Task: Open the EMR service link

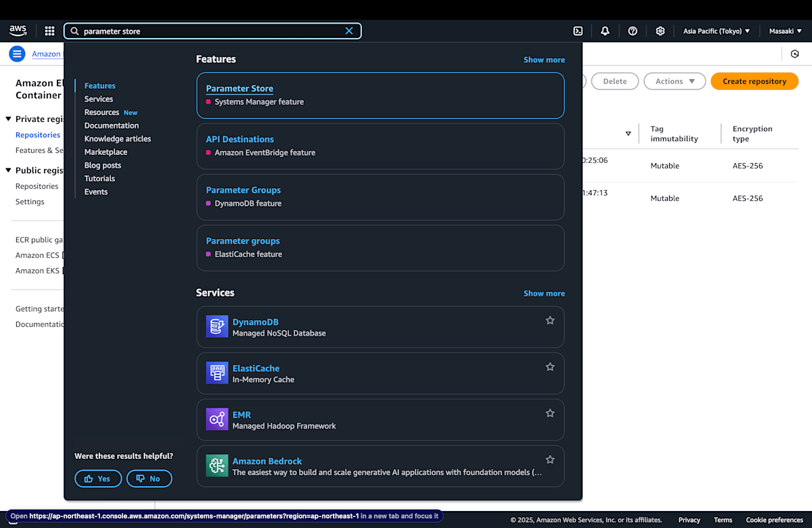Action: [x=242, y=415]
